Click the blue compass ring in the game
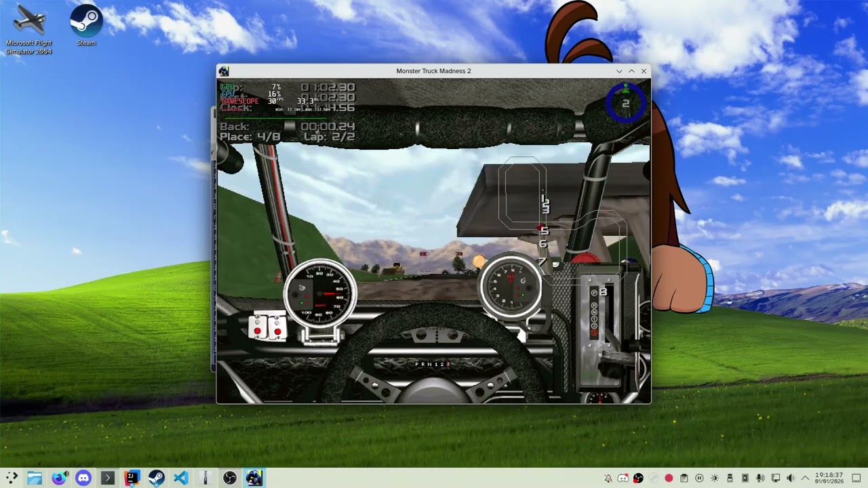Screen dimensions: 868x488 pos(625,102)
